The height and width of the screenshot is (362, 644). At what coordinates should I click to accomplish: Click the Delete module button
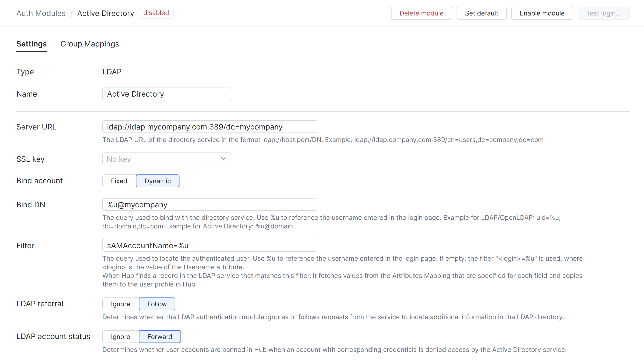tap(421, 13)
